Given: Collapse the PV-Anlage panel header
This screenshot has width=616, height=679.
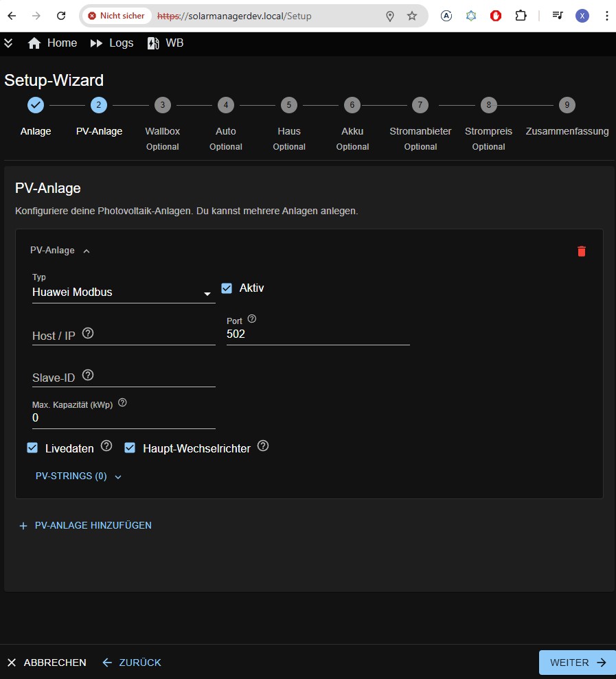Looking at the screenshot, I should tap(60, 251).
